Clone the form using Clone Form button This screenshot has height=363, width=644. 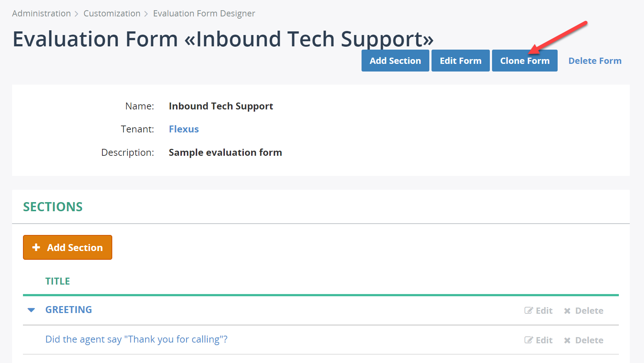[524, 61]
